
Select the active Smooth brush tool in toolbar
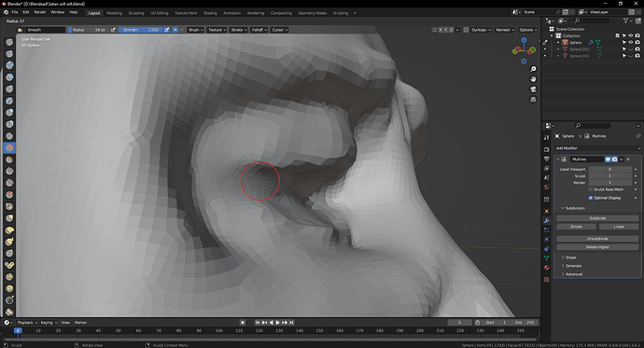(9, 147)
